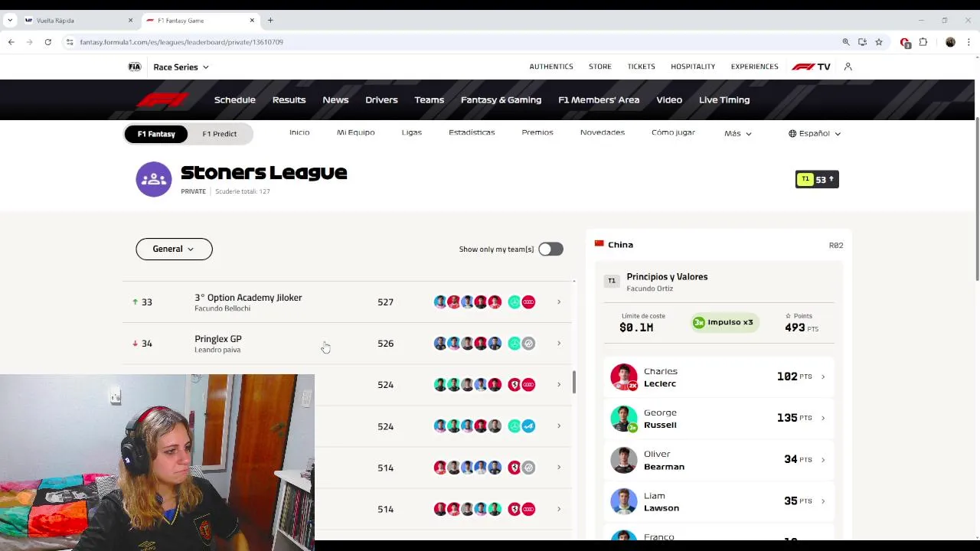Open the tab search dropdown arrow
The image size is (980, 551).
(10, 21)
